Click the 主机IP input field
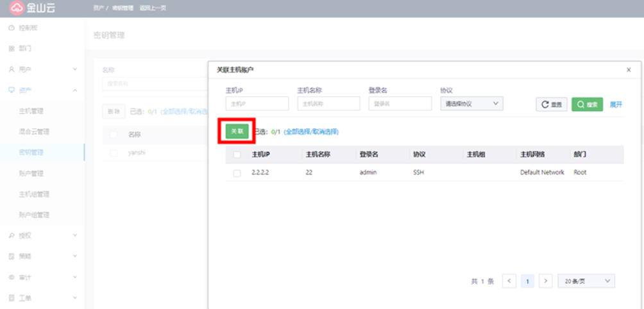Screen dimensions: 644x309 [x=257, y=104]
